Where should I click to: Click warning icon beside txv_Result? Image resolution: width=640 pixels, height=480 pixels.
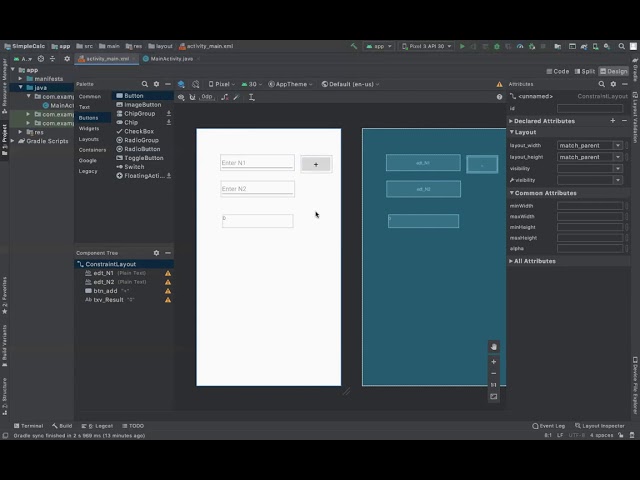coord(168,300)
